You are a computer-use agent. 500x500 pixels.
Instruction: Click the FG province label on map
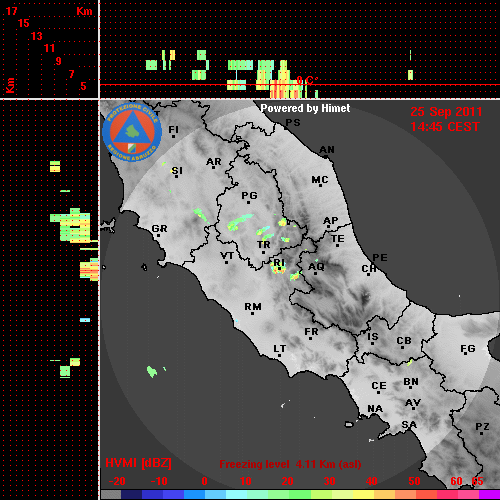468,349
